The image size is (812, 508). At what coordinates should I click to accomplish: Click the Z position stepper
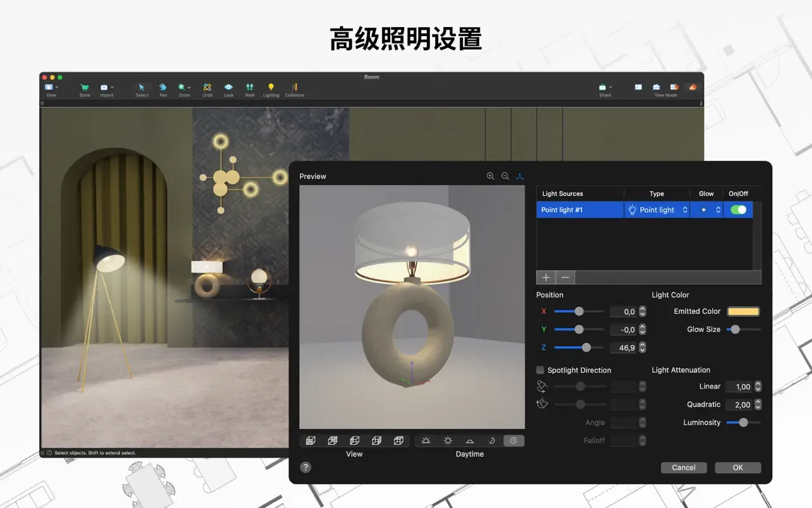point(643,348)
